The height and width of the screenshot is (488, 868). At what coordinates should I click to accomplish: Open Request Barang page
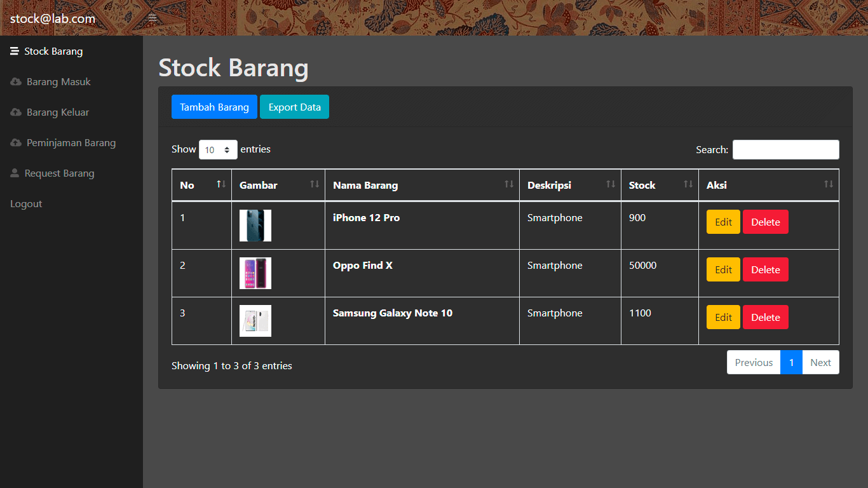coord(59,173)
